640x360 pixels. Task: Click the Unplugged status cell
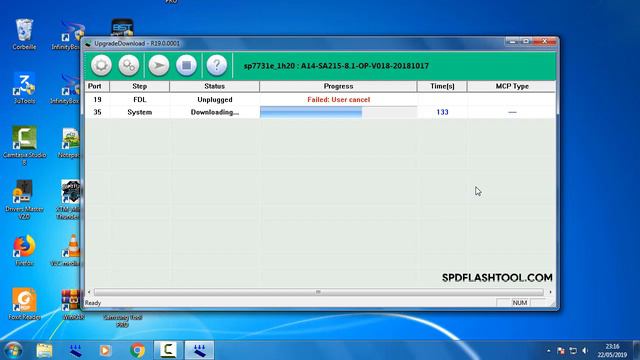coord(215,100)
